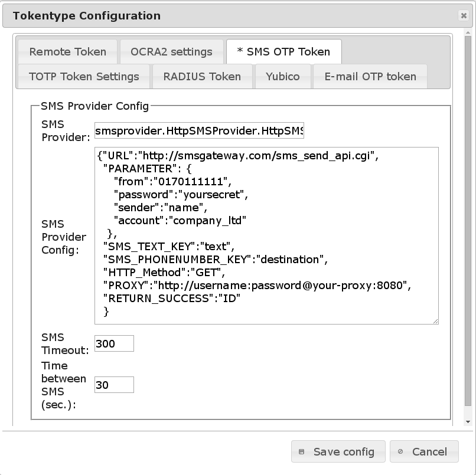Select the SMS OTP Token tab
This screenshot has height=475, width=476.
(x=284, y=51)
